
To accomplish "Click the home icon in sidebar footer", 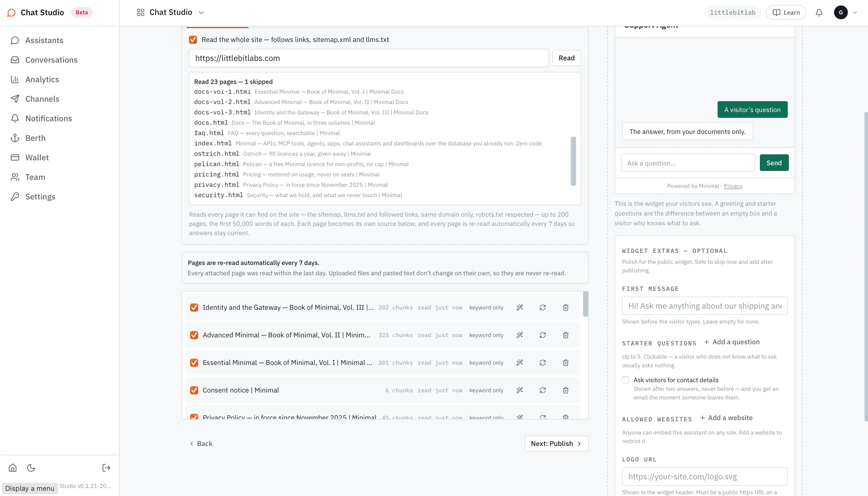I will pos(13,468).
